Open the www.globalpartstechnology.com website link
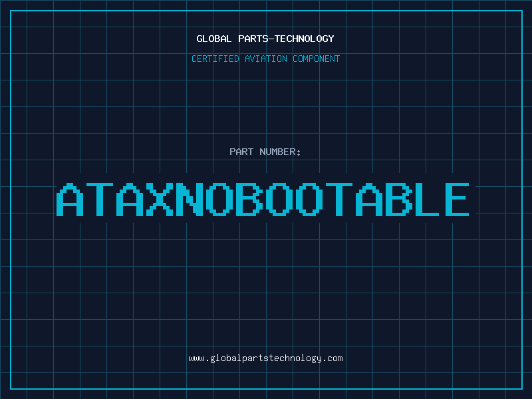Screen dimensions: 532x399 [265, 358]
